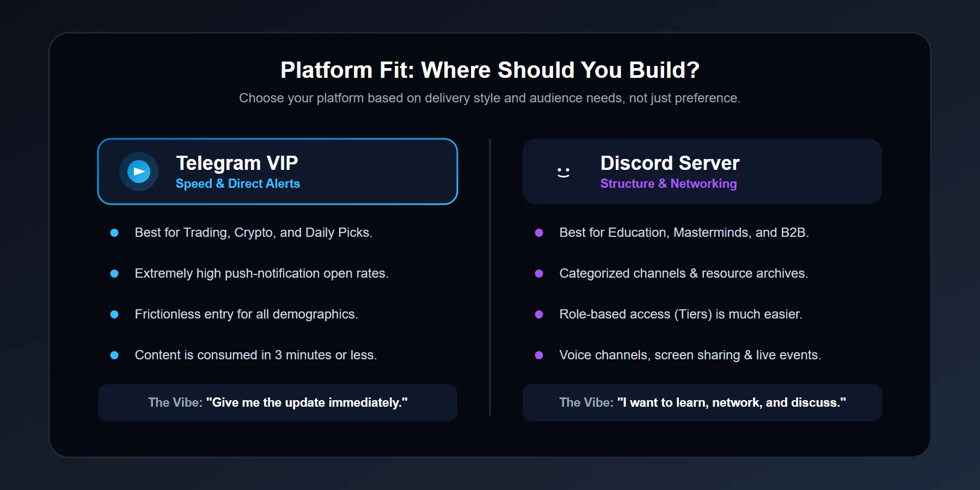Click 'The Vibe: I want to learn, network, and discuss' bar
This screenshot has width=980, height=490.
pyautogui.click(x=702, y=402)
